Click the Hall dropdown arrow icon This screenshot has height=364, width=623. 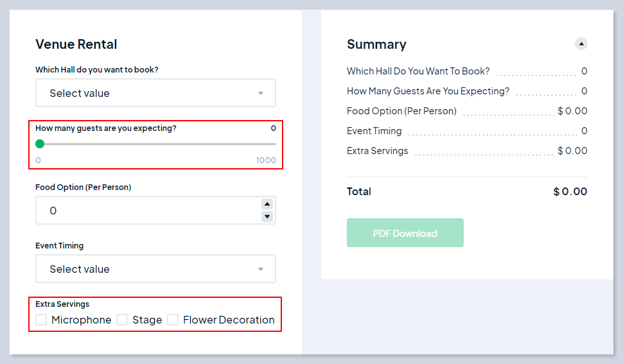(x=261, y=93)
